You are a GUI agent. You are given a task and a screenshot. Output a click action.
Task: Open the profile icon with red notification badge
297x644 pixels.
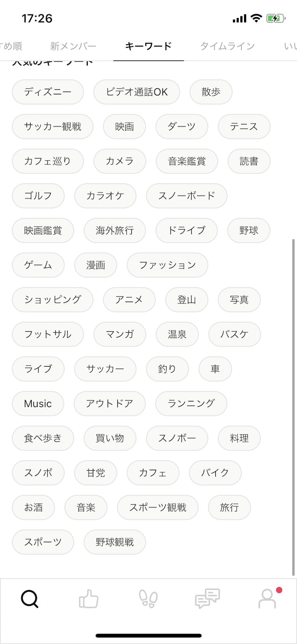[x=267, y=599]
